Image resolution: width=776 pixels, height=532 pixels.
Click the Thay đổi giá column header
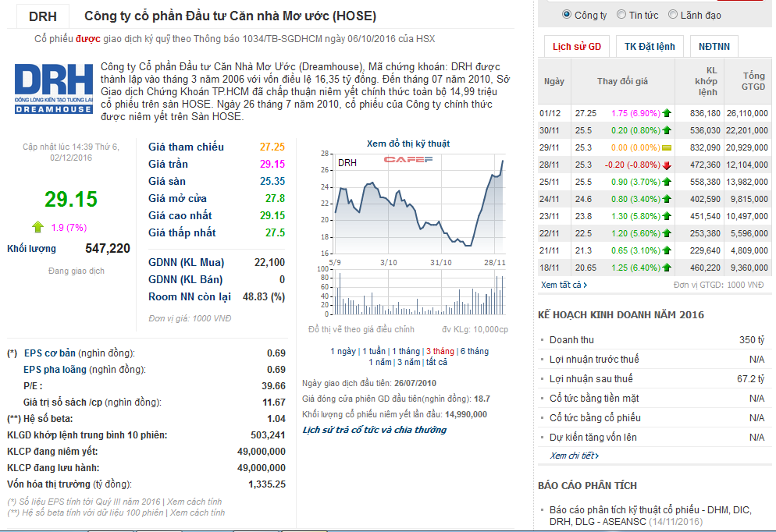pos(622,81)
